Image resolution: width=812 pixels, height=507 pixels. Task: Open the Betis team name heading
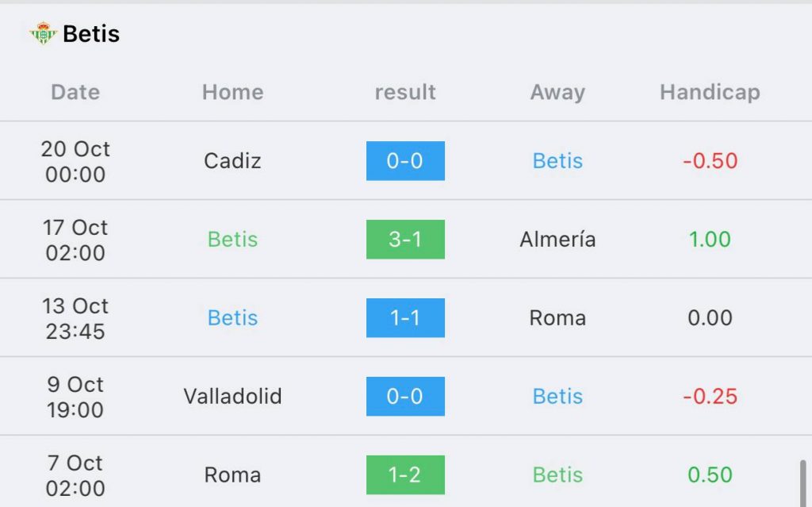[91, 34]
